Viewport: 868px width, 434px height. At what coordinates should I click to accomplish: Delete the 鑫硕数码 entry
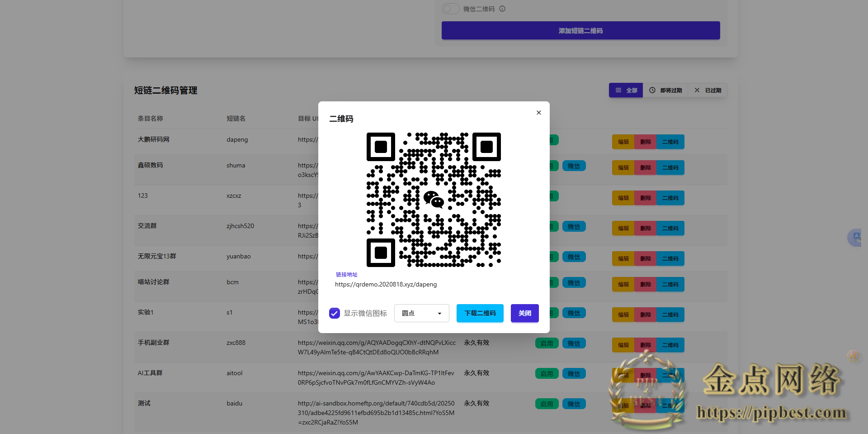point(645,167)
